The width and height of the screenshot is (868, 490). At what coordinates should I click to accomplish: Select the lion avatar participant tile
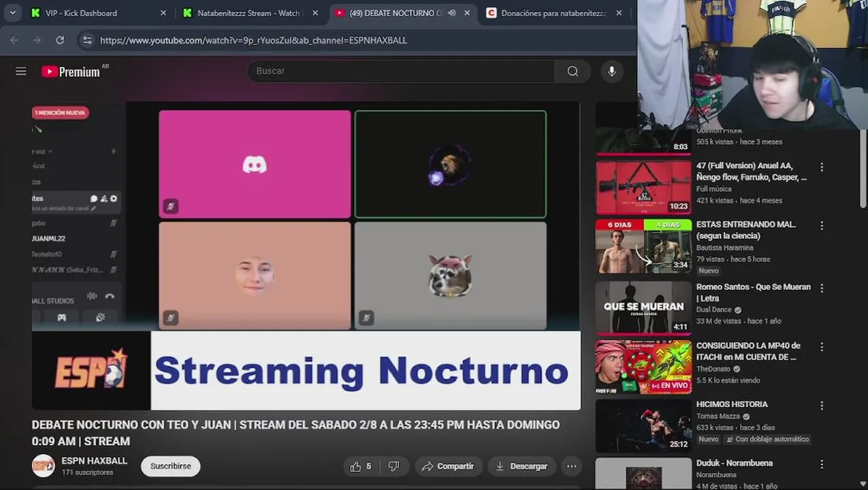(450, 164)
